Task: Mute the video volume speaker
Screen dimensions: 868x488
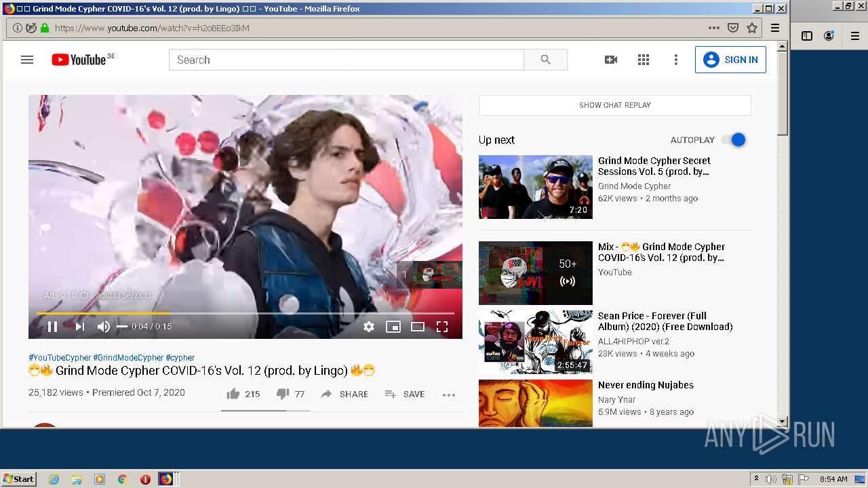Action: tap(103, 327)
